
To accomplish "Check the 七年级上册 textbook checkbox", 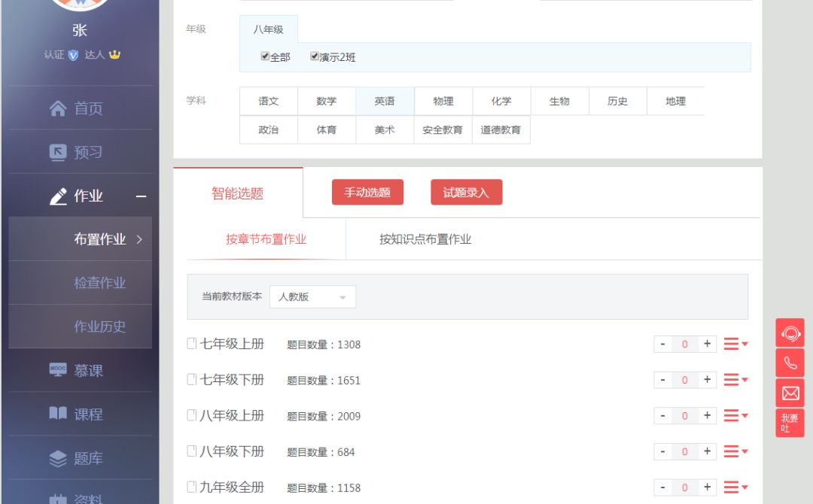I will coord(191,343).
